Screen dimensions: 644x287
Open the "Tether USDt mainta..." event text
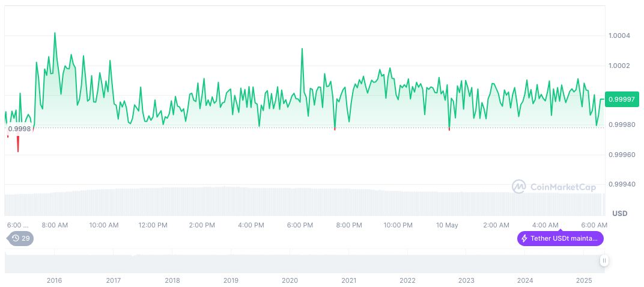(x=564, y=238)
